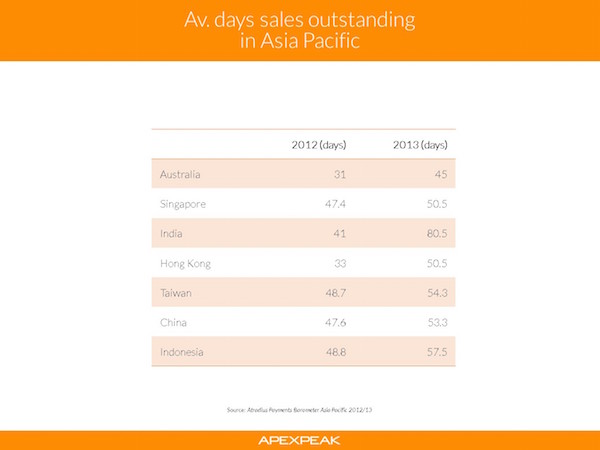
Task: Click the 2012 (days) column header
Action: [x=319, y=145]
